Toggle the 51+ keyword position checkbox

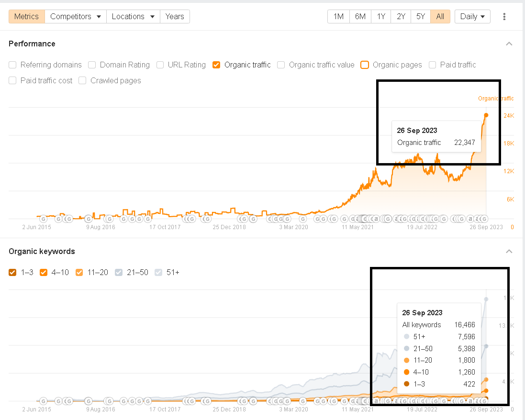pos(158,273)
